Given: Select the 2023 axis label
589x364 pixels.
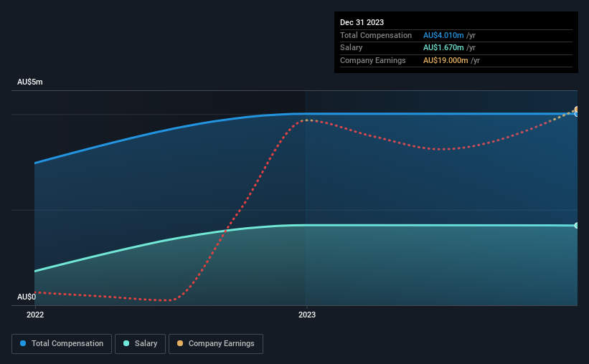Looking at the screenshot, I should click(x=307, y=315).
